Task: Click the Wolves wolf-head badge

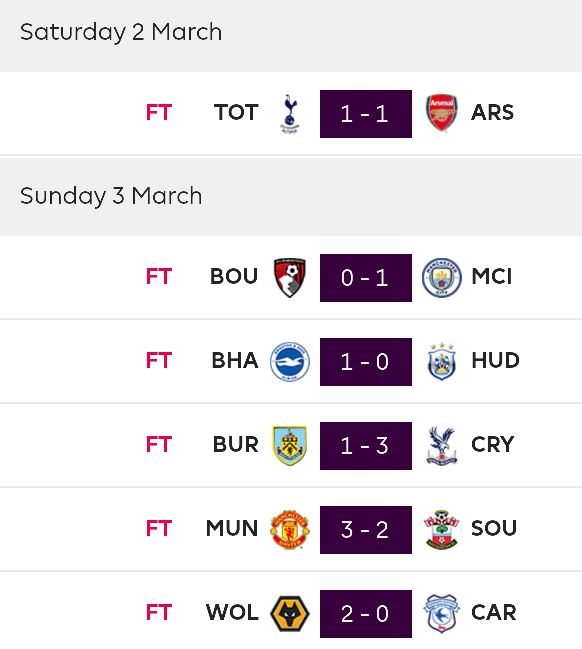Action: pos(290,613)
